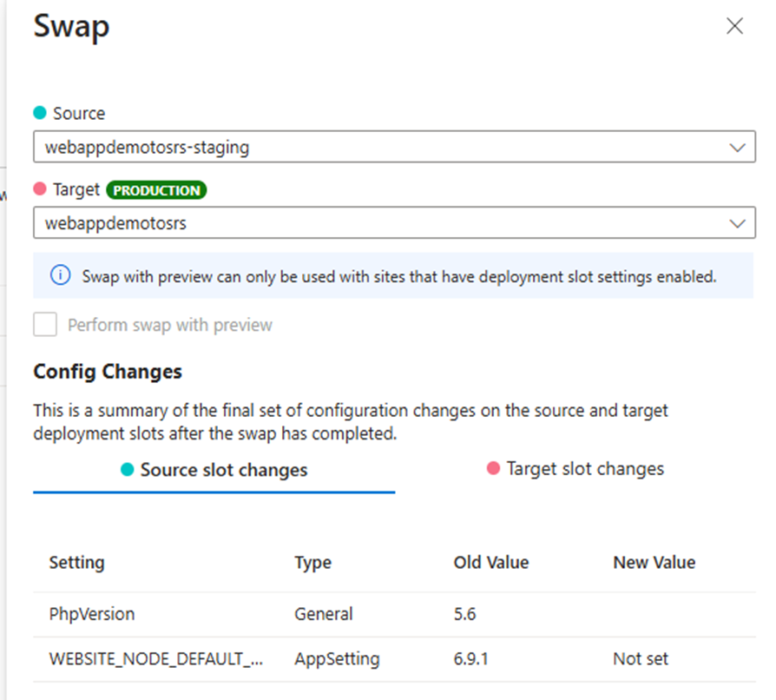Click the pink dot beside Target label

(40, 188)
